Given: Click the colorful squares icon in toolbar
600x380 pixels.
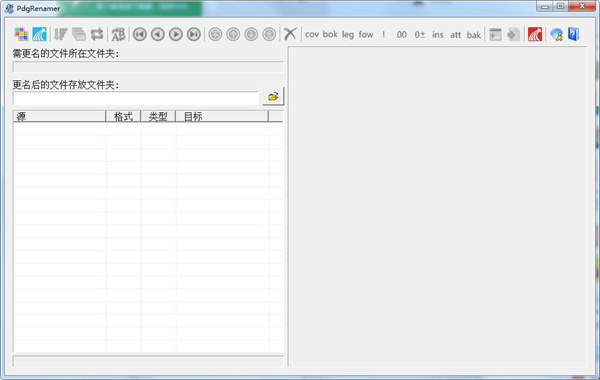Looking at the screenshot, I should click(x=21, y=34).
